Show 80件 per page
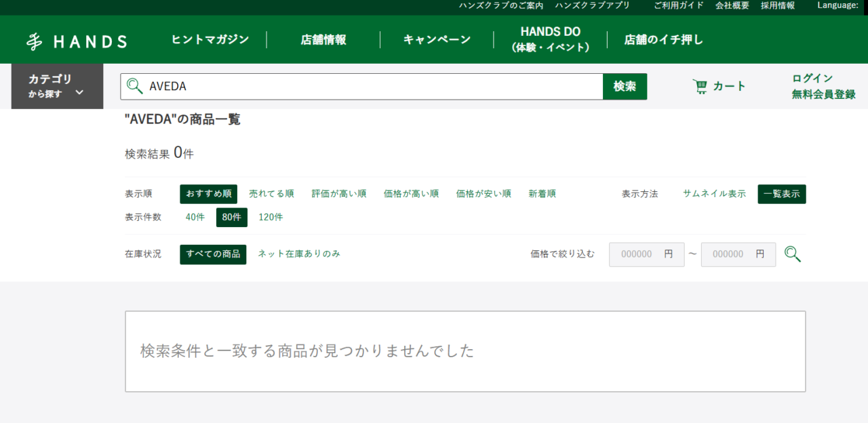Viewport: 868px width, 423px height. click(x=232, y=218)
